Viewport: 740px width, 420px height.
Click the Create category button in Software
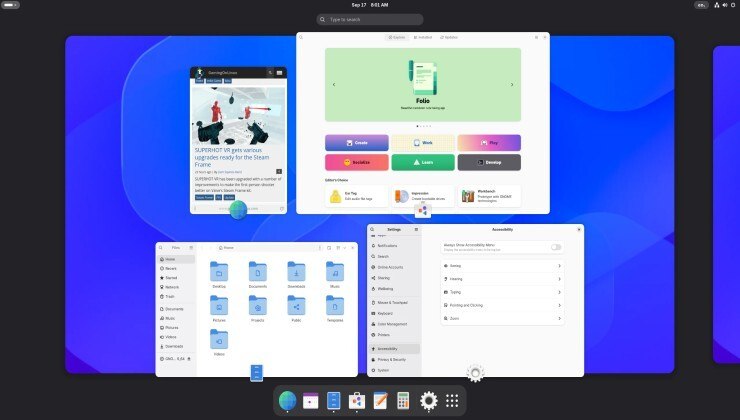(x=357, y=143)
